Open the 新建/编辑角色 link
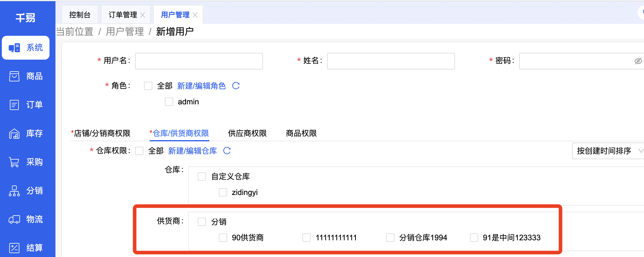This screenshot has width=644, height=257. point(202,86)
